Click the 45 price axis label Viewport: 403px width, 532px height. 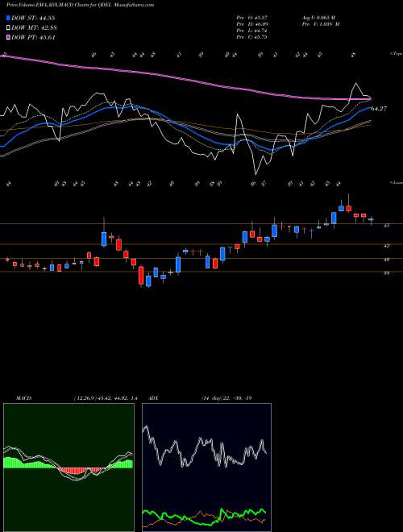pos(387,225)
